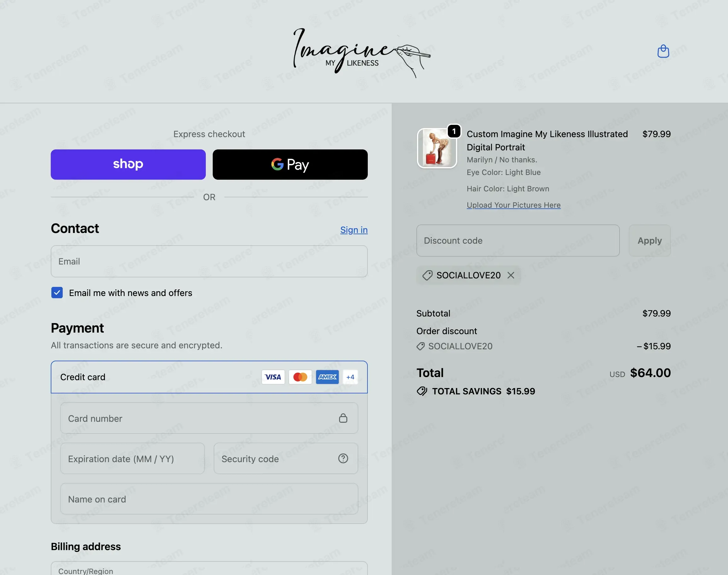The image size is (728, 575).
Task: Click the Mastercard logo icon
Action: pos(300,377)
